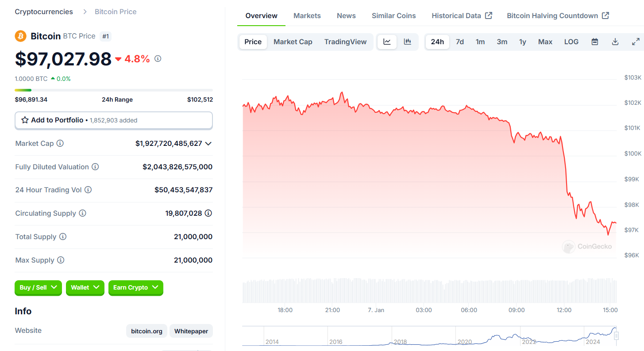
Task: Click the 1.0000 BTC text
Action: (31, 79)
